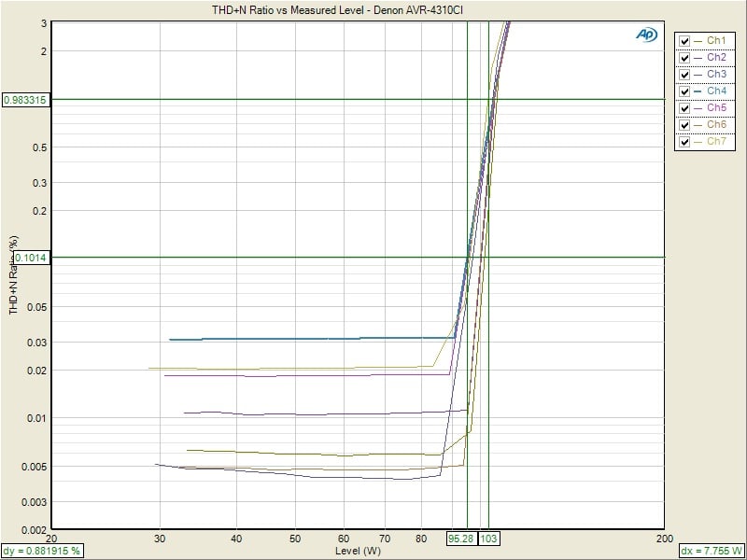Uncheck the Ch1 trace checkbox

click(x=685, y=41)
